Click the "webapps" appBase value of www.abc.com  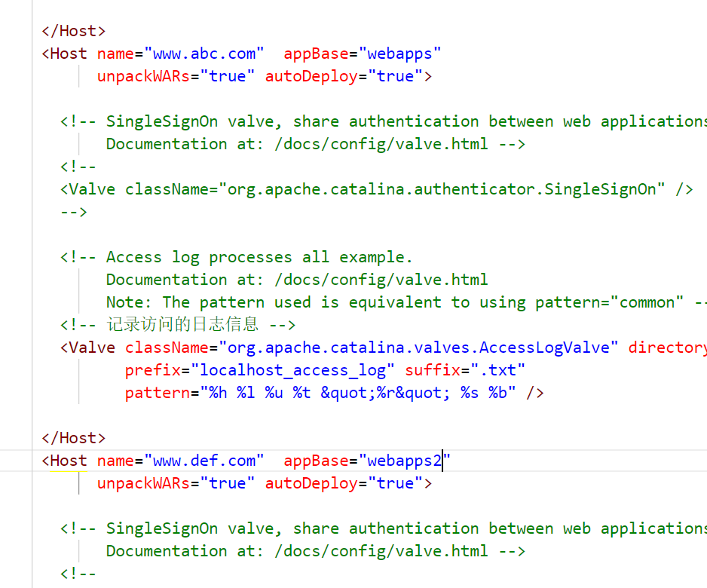coord(399,54)
